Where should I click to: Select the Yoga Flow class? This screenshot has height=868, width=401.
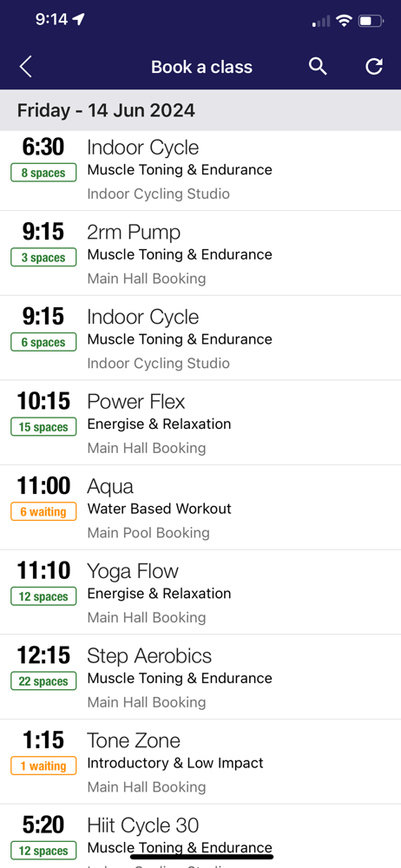click(200, 592)
